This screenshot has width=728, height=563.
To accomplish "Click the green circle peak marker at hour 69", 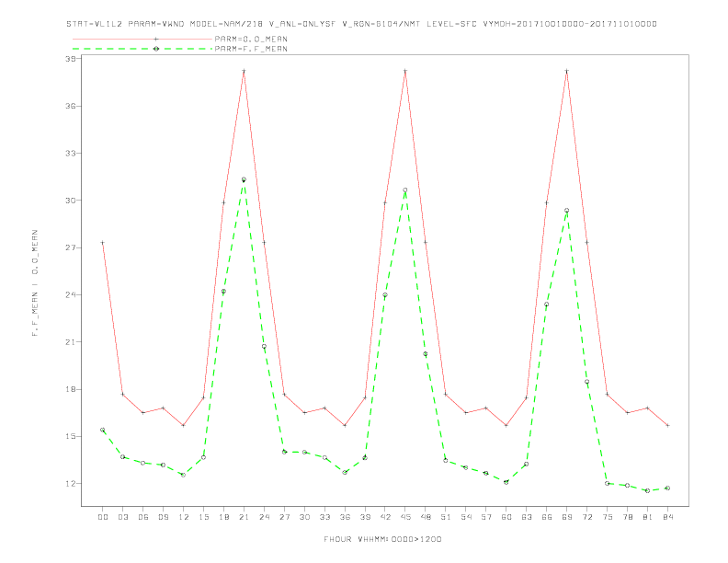I will click(567, 211).
